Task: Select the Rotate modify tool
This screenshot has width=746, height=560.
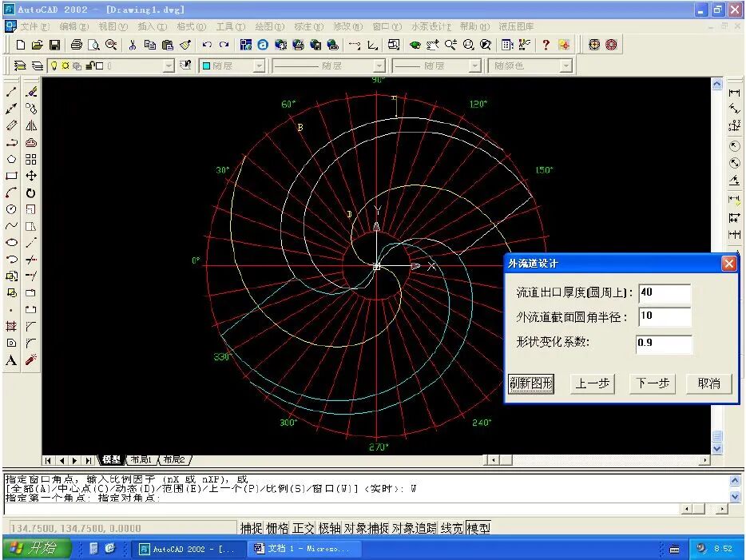Action: (31, 193)
